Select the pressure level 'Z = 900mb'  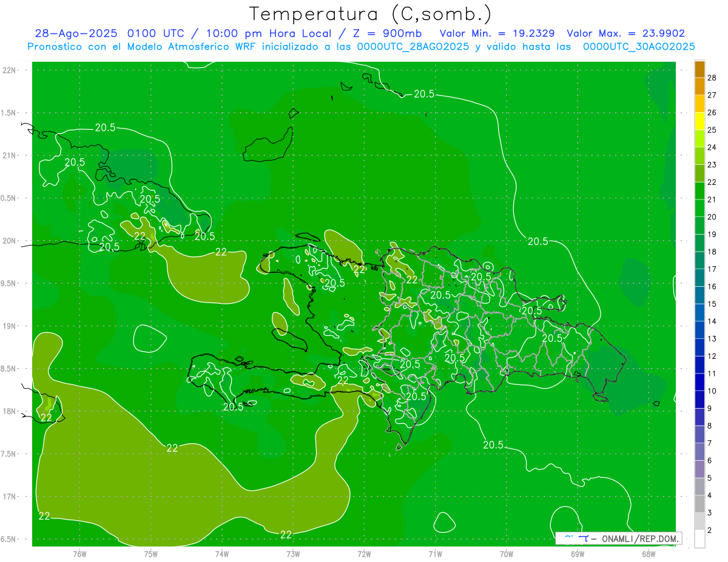click(386, 34)
